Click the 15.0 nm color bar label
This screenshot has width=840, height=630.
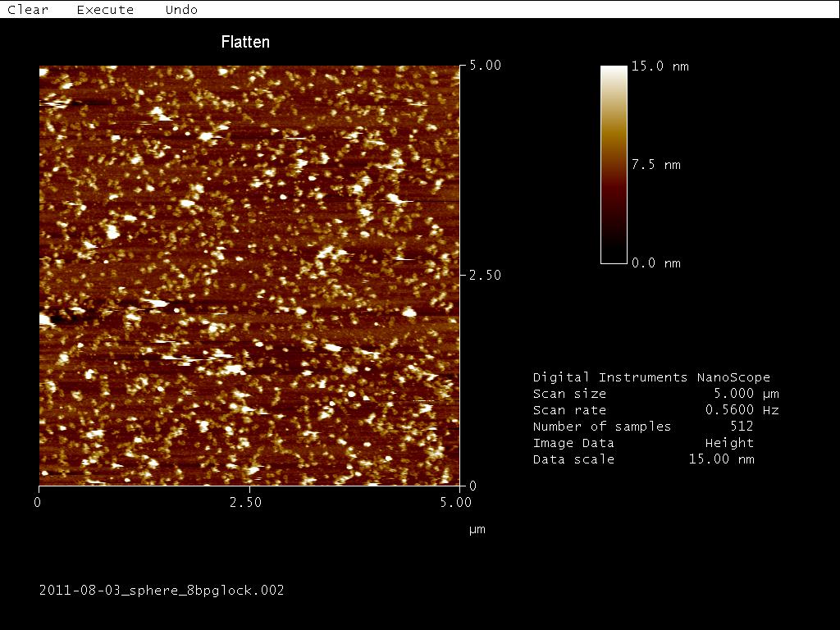point(660,66)
